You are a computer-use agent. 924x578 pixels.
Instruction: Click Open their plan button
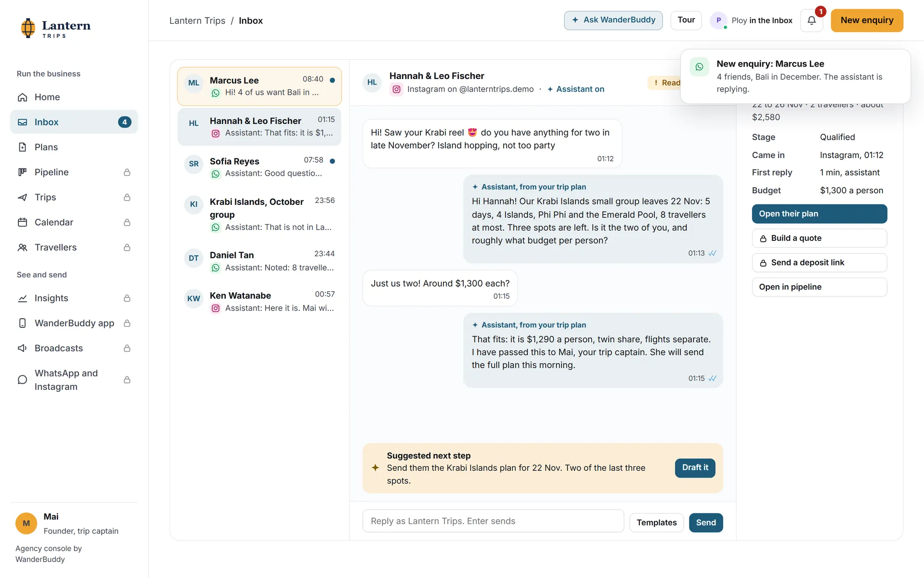[819, 214]
